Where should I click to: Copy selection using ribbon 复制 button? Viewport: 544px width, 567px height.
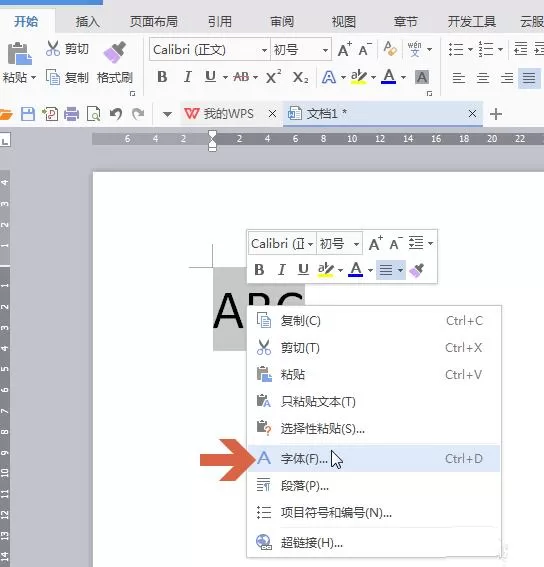click(x=67, y=77)
